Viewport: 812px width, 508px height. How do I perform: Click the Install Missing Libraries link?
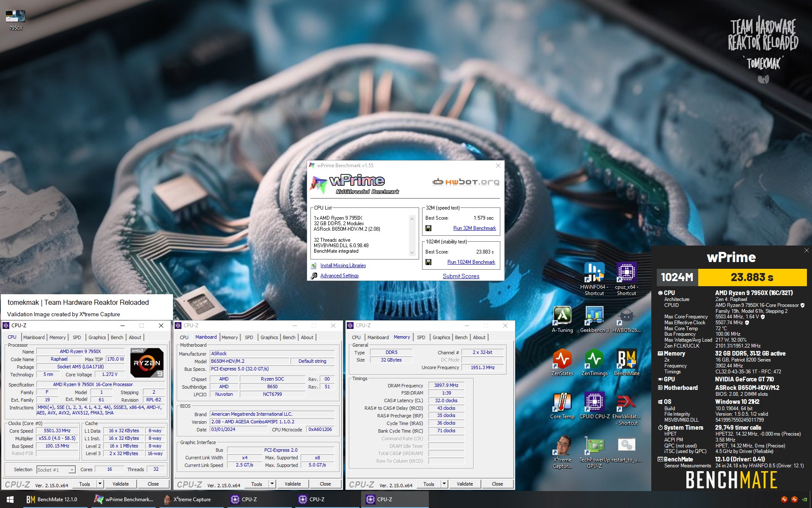click(x=343, y=265)
